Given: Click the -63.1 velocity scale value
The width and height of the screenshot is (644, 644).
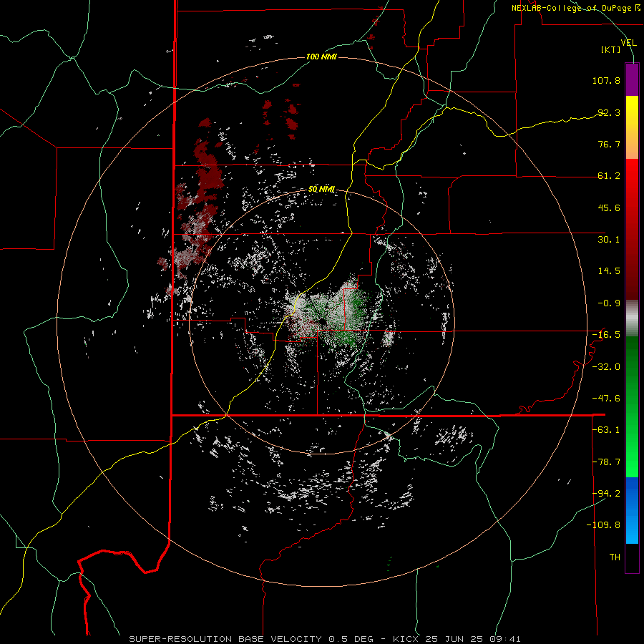Looking at the screenshot, I should [x=606, y=430].
